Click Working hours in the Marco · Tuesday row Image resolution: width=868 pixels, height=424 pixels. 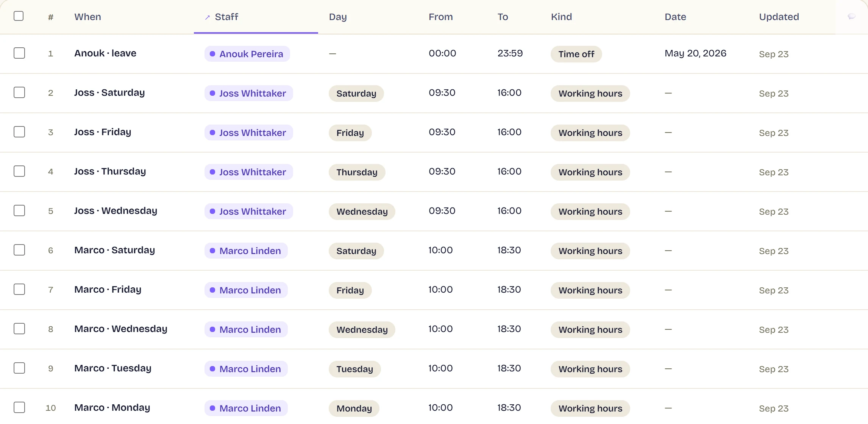pyautogui.click(x=590, y=369)
